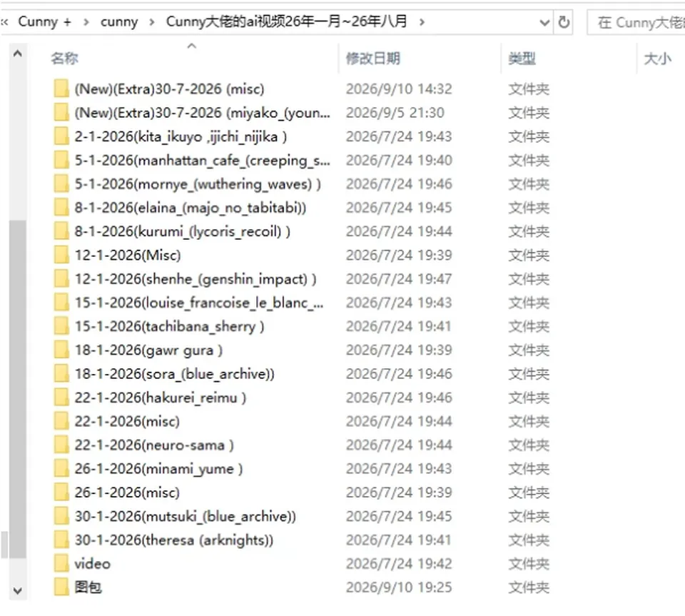Image resolution: width=685 pixels, height=616 pixels.
Task: Select folder icon of "15-1-2026(louise_francoise_le_blanc_..."
Action: (61, 303)
